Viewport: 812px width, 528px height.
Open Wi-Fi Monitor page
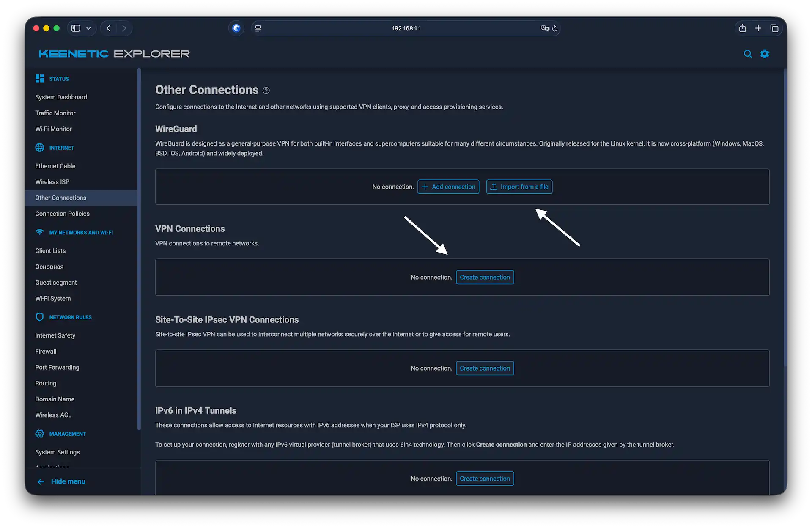pos(54,129)
